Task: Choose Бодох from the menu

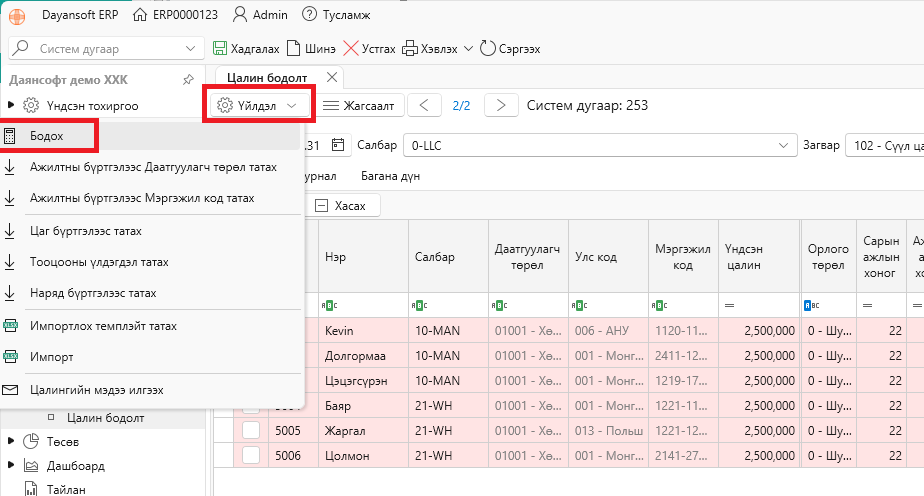Action: pos(150,136)
